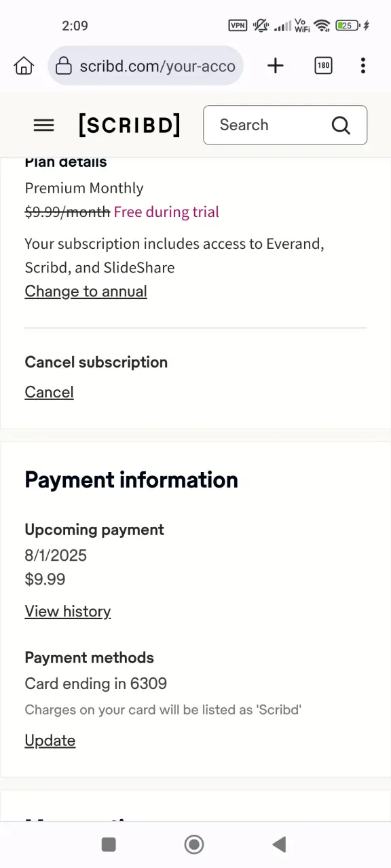Click Change to annual link
The height and width of the screenshot is (868, 391).
click(86, 292)
